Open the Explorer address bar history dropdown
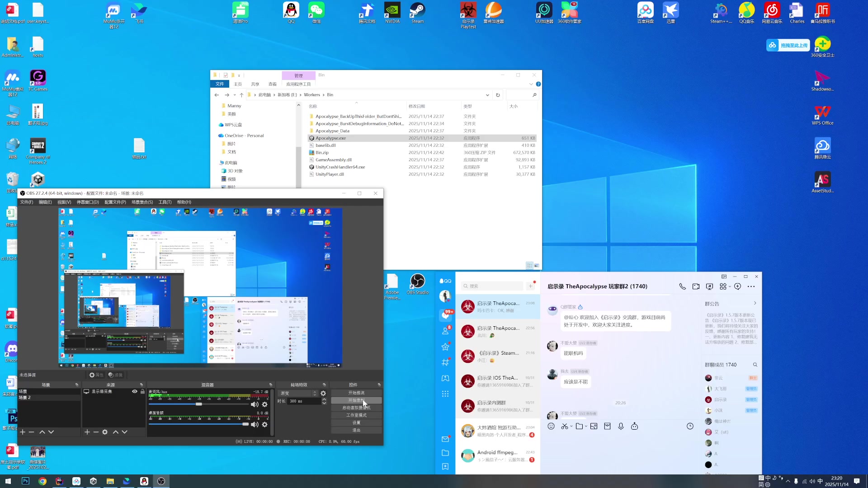Screen dimensions: 868x488 pyautogui.click(x=487, y=95)
